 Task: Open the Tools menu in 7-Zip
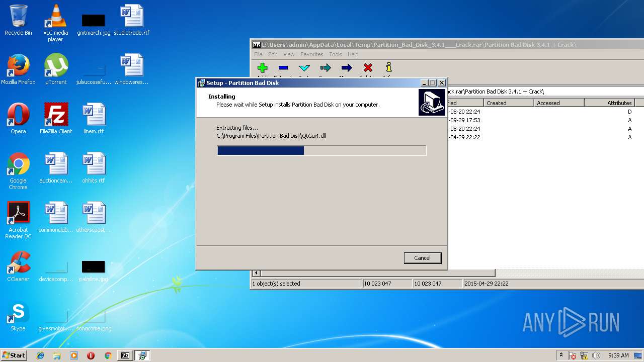336,54
